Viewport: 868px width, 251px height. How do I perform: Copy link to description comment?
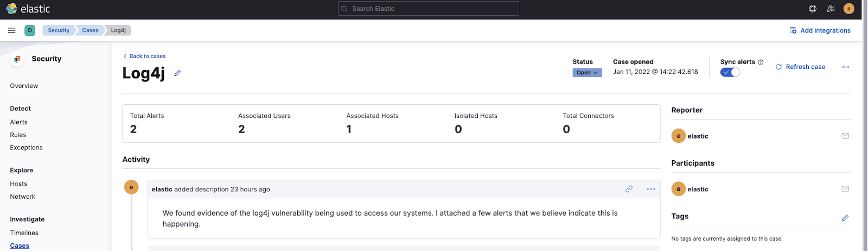[629, 189]
